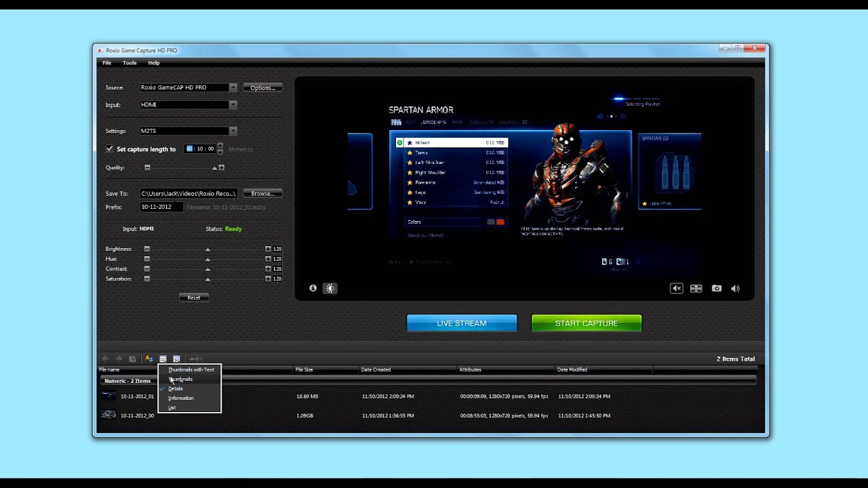This screenshot has height=488, width=868.
Task: Collapse the Numeric - 2 Items group
Action: [127, 381]
